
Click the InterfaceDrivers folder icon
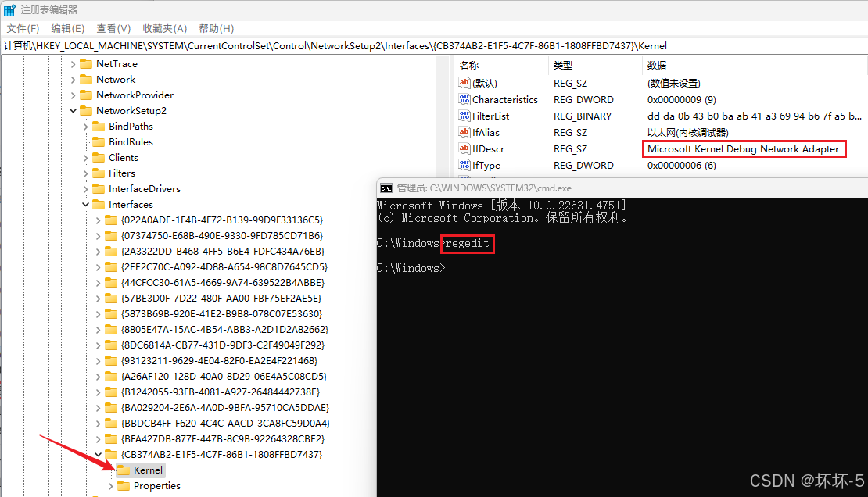coord(99,189)
